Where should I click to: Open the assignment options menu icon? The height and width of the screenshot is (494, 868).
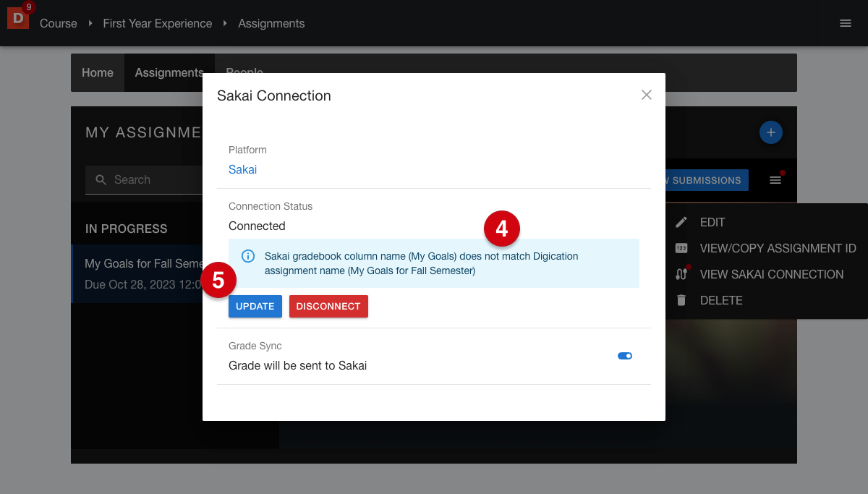tap(775, 180)
